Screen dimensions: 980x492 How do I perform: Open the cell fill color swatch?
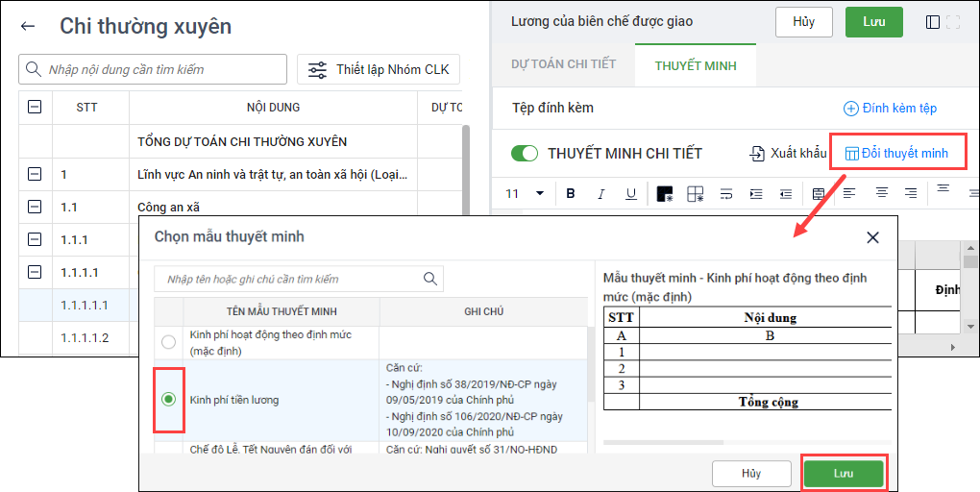click(x=664, y=194)
